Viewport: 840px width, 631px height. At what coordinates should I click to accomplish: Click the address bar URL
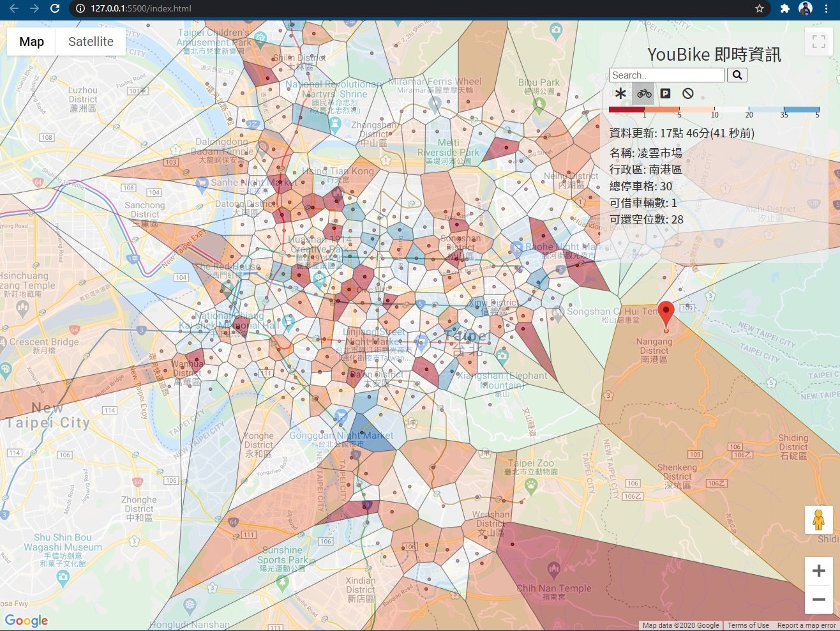click(140, 8)
